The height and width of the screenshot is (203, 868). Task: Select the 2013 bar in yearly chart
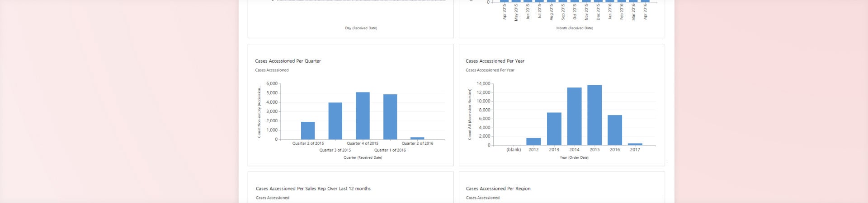tap(554, 129)
